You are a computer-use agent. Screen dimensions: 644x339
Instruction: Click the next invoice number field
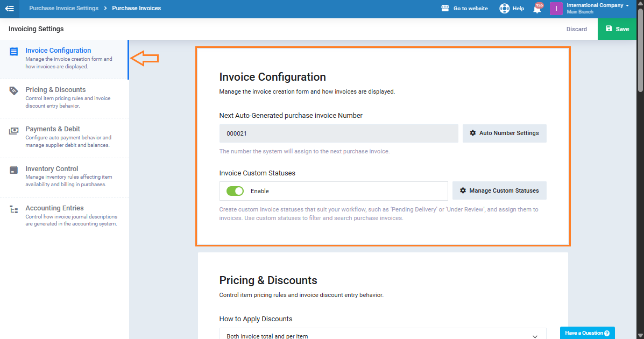coord(338,133)
